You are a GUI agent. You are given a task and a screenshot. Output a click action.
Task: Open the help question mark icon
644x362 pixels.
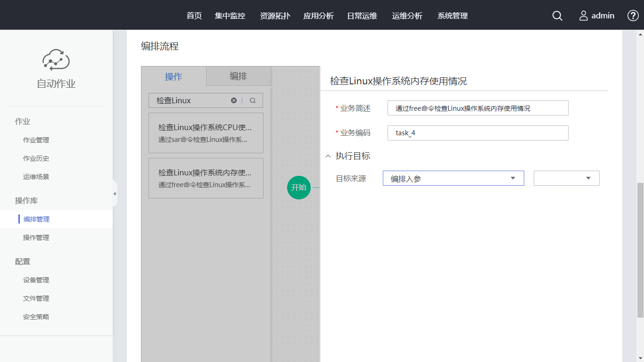pyautogui.click(x=633, y=16)
